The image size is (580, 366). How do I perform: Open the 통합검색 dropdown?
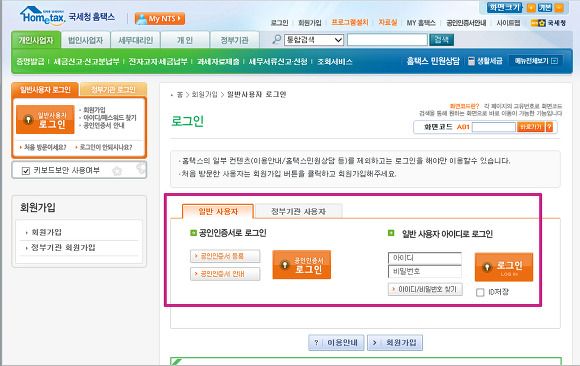click(314, 40)
